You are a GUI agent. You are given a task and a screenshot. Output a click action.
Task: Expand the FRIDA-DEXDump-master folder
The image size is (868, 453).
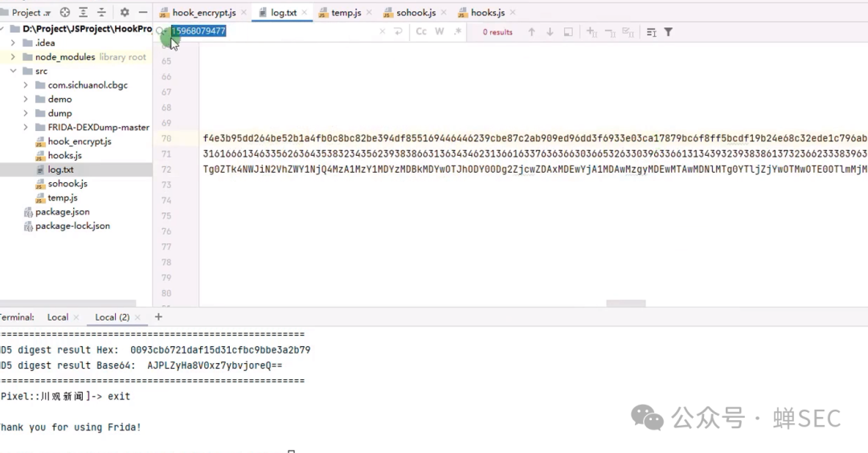click(x=26, y=127)
